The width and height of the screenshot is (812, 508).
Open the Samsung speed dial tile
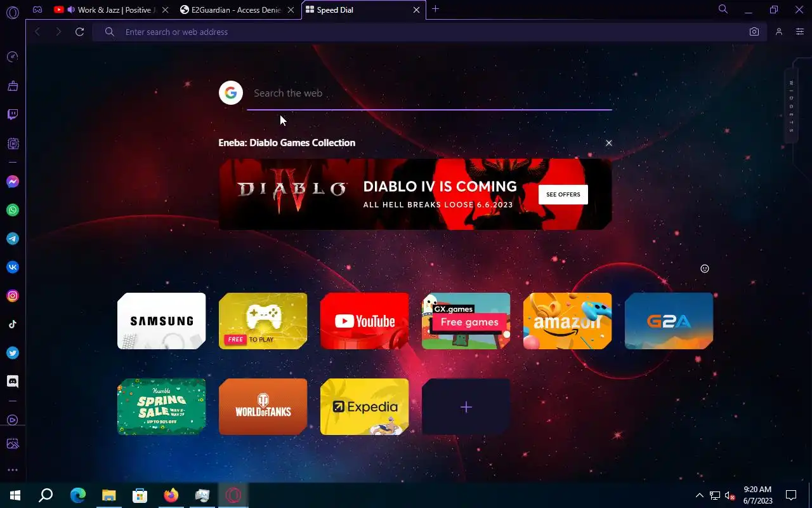(162, 321)
